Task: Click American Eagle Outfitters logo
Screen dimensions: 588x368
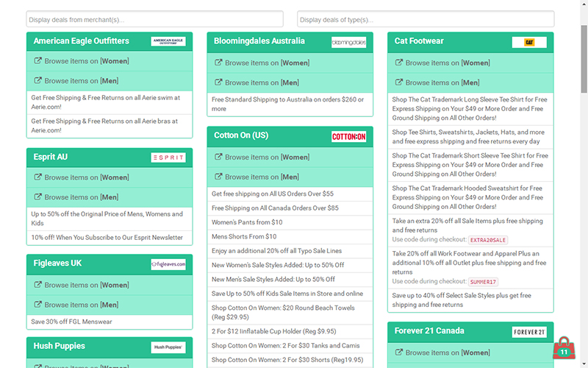Action: click(168, 41)
